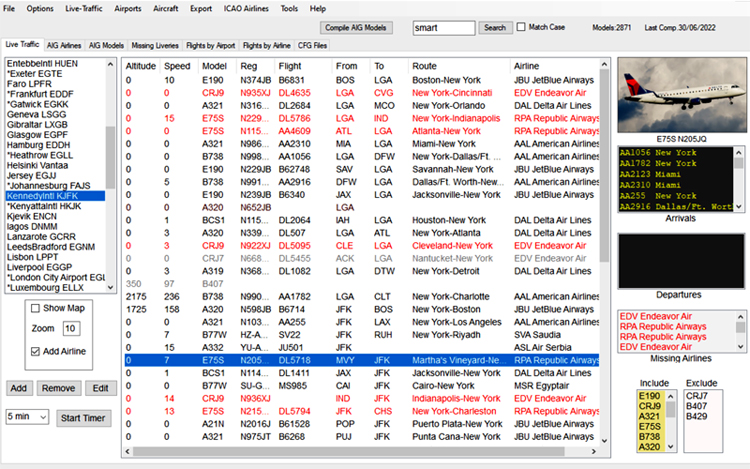The height and width of the screenshot is (469, 750).
Task: Open the Aircraft menu
Action: tap(165, 9)
